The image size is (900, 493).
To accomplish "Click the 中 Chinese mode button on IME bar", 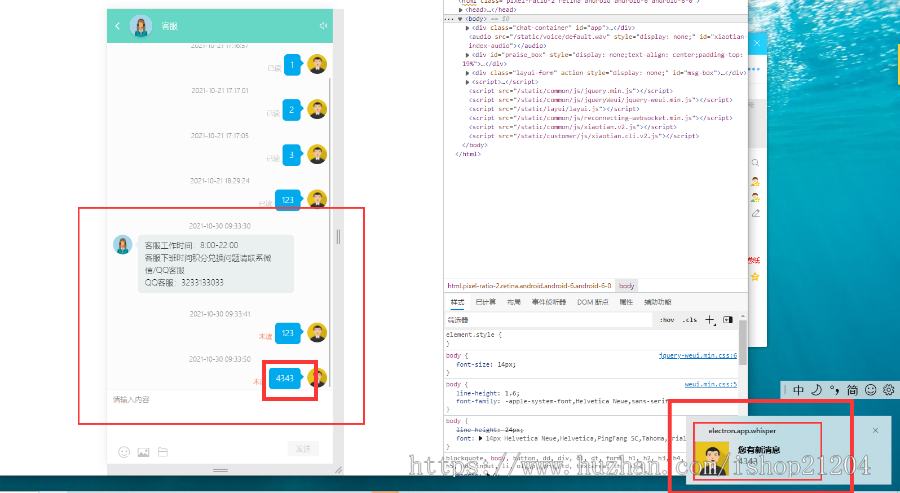I will (x=798, y=390).
